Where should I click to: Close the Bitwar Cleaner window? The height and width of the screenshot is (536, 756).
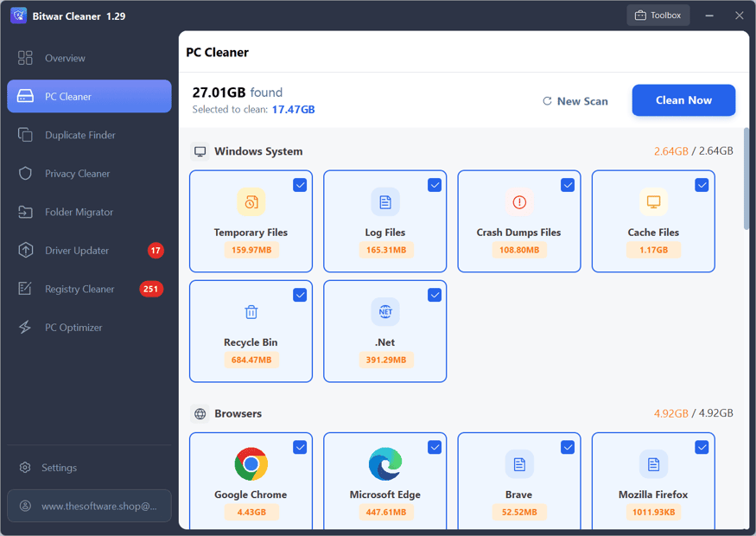click(739, 16)
